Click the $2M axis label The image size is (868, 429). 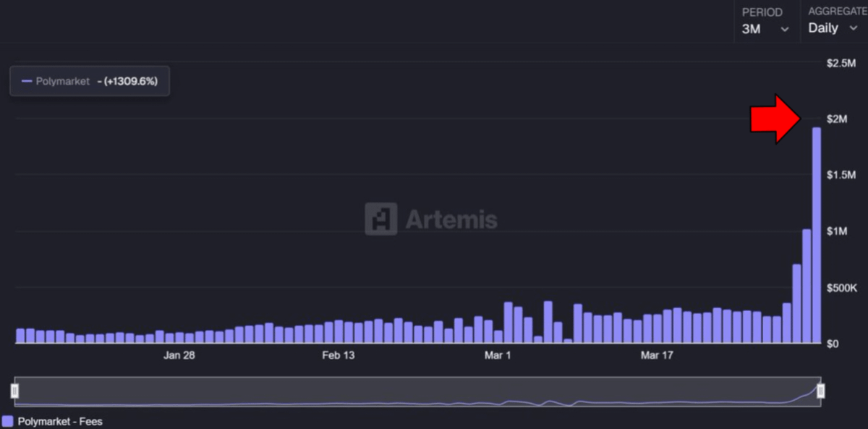point(838,119)
